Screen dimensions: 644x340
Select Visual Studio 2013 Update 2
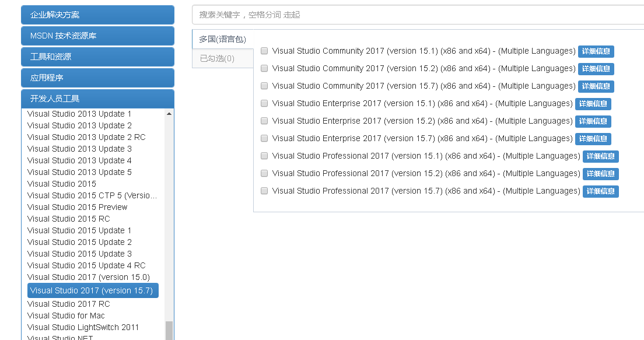79,125
